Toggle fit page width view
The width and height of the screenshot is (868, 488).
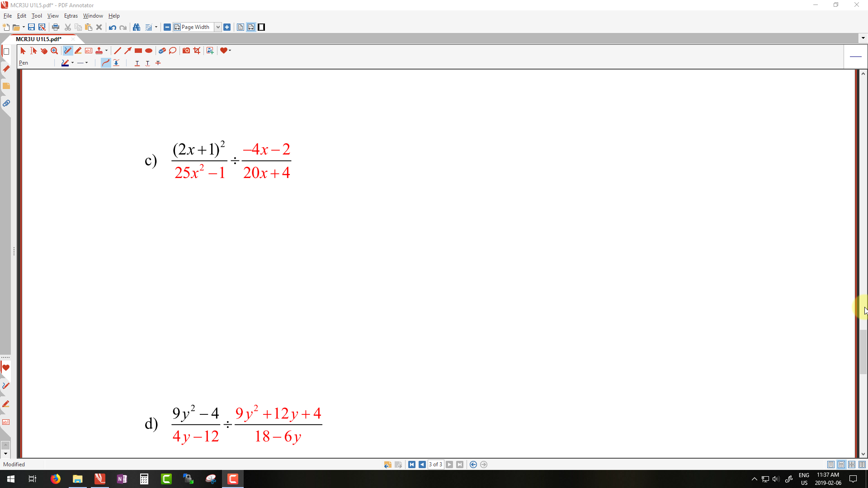[x=251, y=27]
